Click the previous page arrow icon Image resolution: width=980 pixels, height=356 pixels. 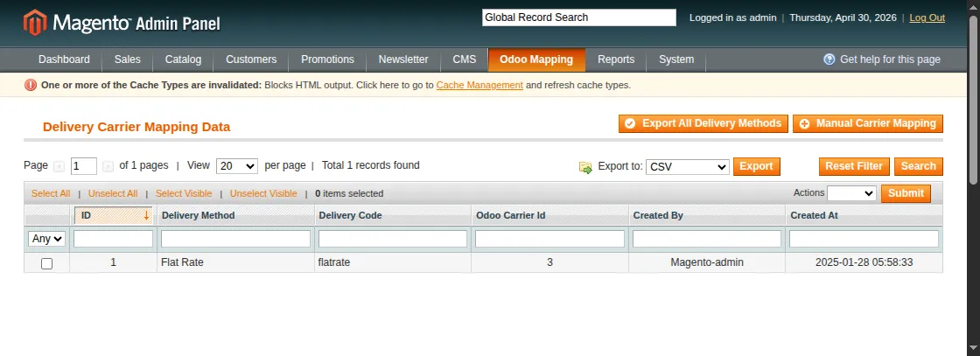[59, 166]
